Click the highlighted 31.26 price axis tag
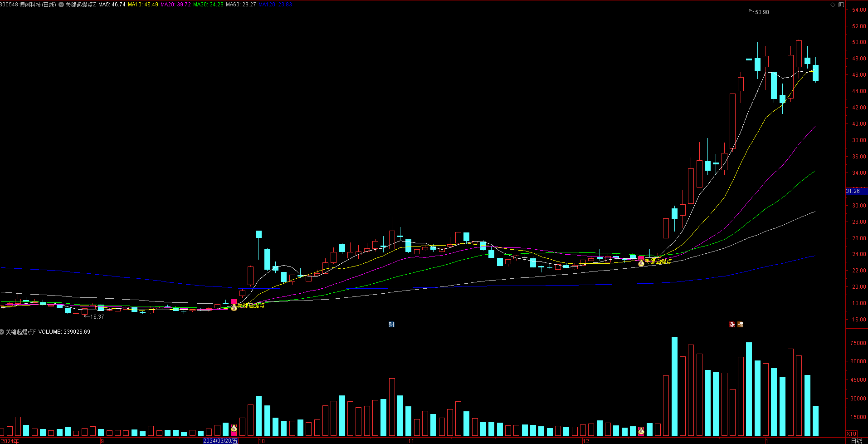Screen dimensions: 868x444 click(x=857, y=191)
